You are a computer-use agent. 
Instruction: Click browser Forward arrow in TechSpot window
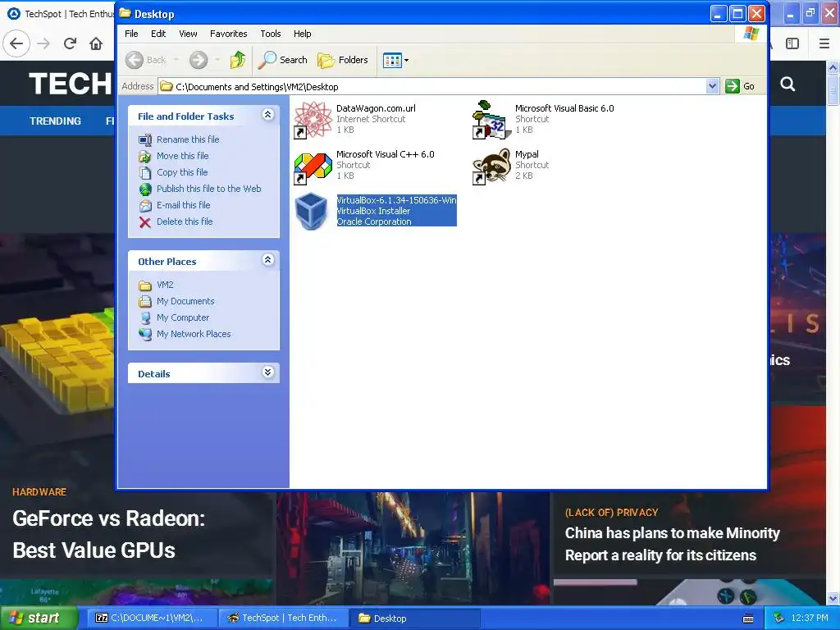(43, 43)
